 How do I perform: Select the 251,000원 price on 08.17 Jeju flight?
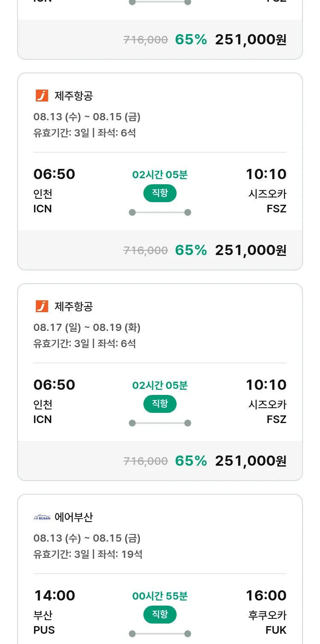click(x=250, y=461)
